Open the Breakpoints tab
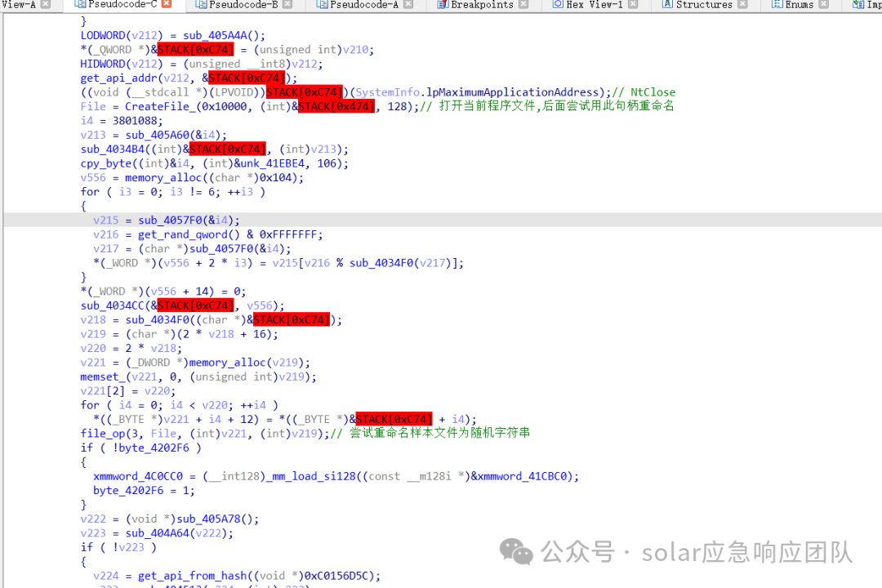Screen dimensions: 882x588 (482, 5)
